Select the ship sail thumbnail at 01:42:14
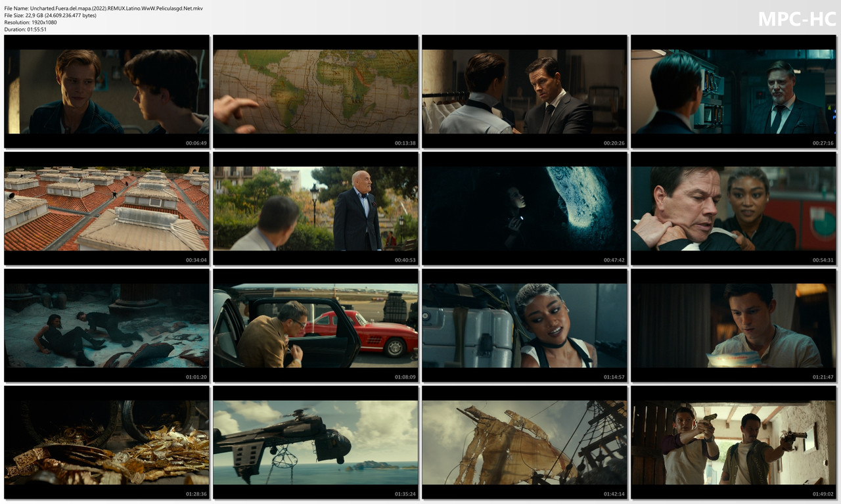 tap(524, 442)
